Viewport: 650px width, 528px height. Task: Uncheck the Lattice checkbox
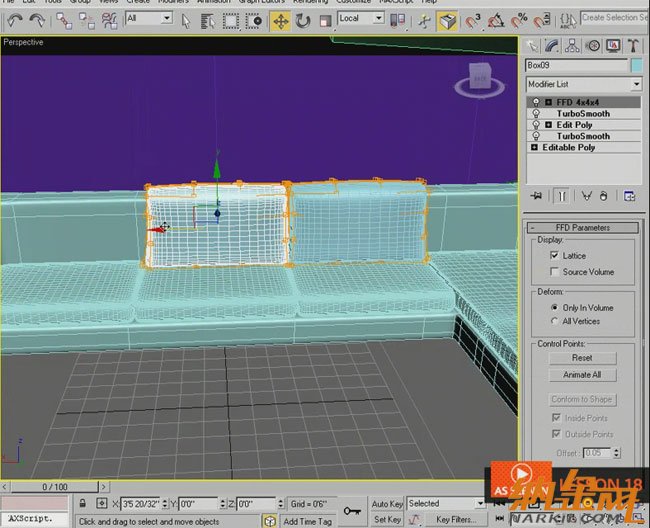(x=554, y=255)
